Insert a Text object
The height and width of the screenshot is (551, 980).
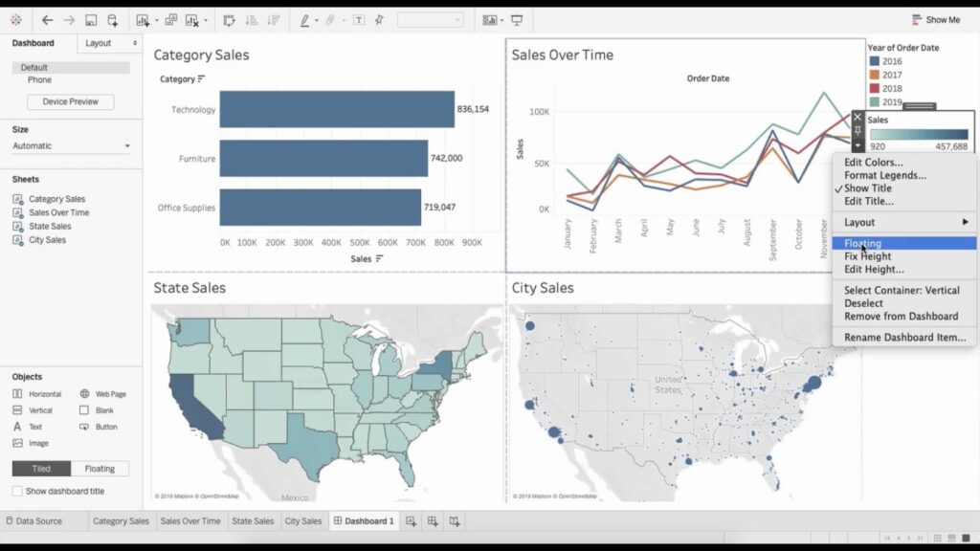tap(38, 426)
